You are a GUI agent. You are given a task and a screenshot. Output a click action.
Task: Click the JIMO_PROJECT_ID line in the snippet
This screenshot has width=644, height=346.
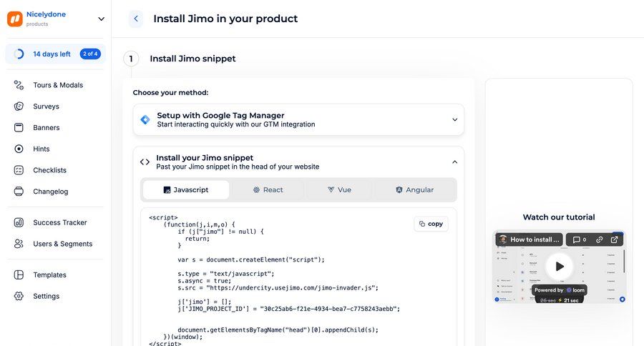pos(289,309)
